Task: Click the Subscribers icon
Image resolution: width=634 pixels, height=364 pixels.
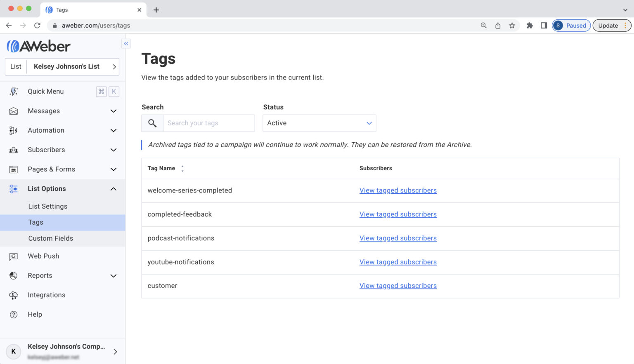Action: click(x=14, y=150)
